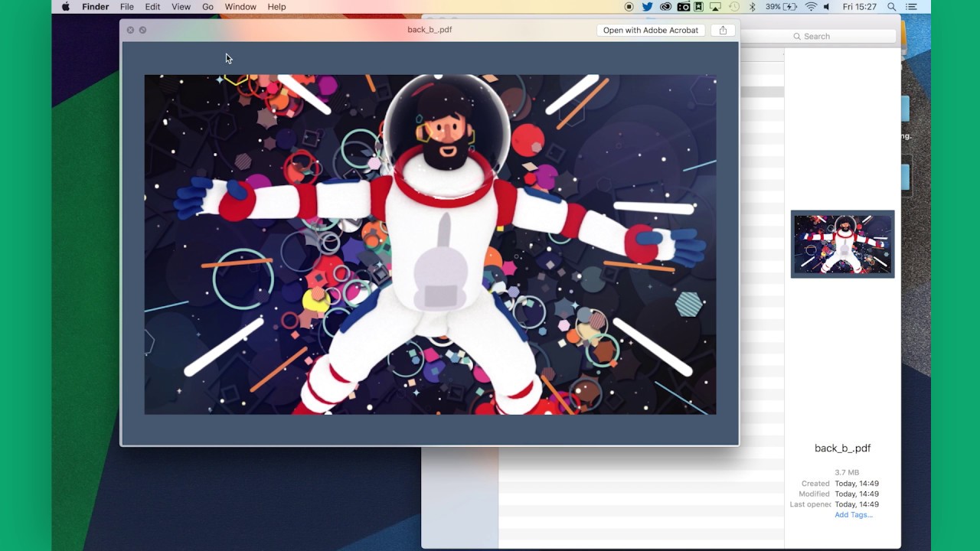
Task: Expand Quick Look preview to full screen
Action: coord(142,30)
